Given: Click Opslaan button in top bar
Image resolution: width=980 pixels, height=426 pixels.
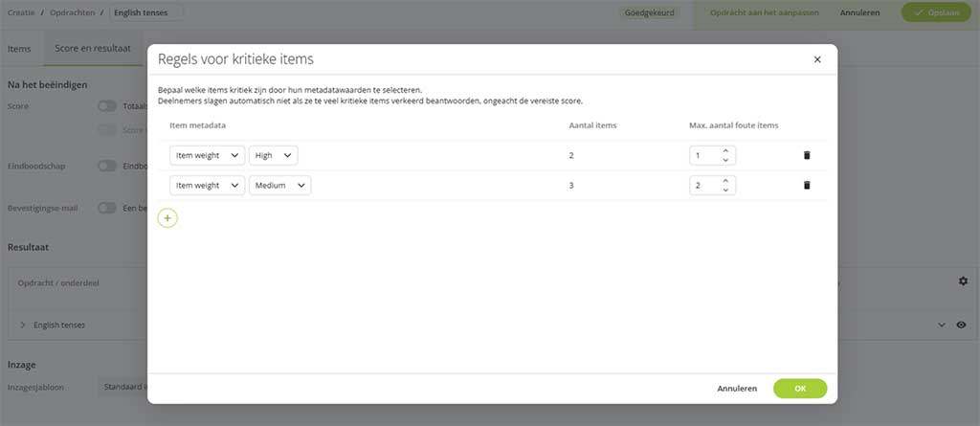Looking at the screenshot, I should [x=935, y=12].
